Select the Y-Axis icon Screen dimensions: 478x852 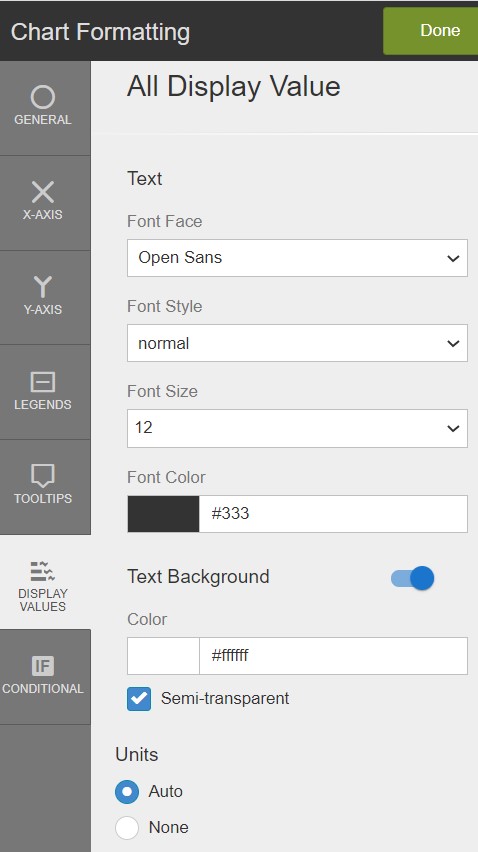pos(42,287)
